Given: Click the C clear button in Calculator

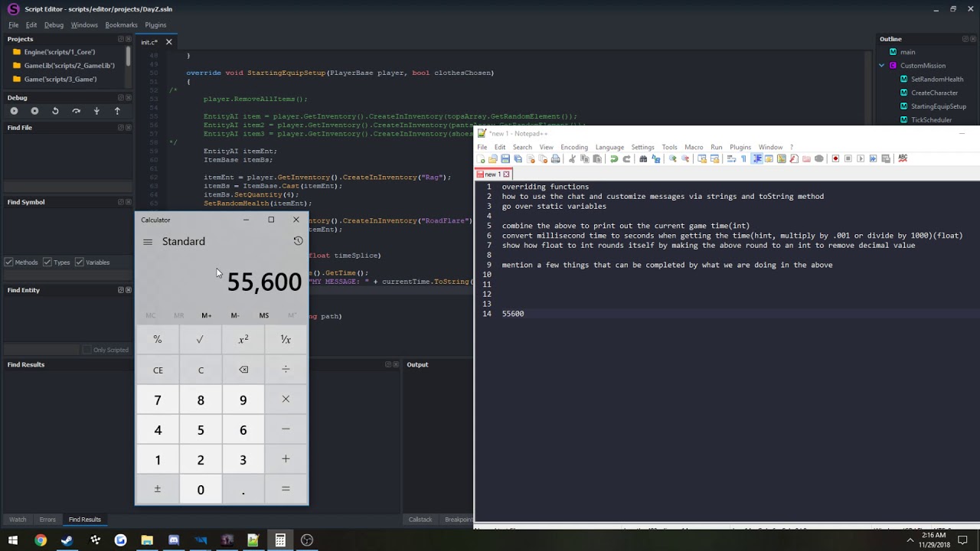Looking at the screenshot, I should (201, 370).
